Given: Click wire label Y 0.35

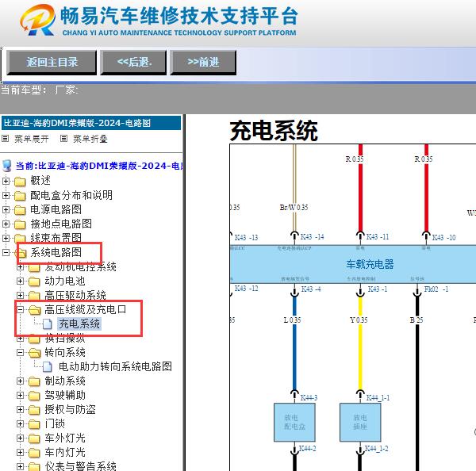Looking at the screenshot, I should click(359, 320).
